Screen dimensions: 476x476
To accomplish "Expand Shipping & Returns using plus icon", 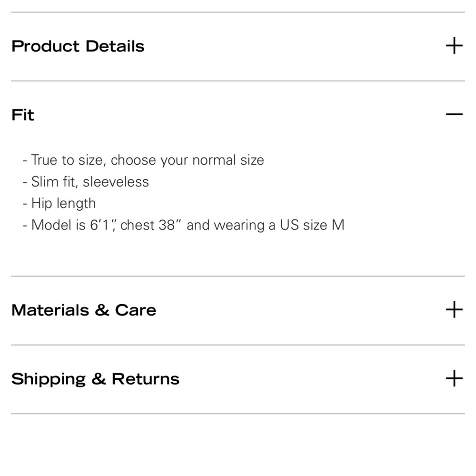I will [x=454, y=378].
